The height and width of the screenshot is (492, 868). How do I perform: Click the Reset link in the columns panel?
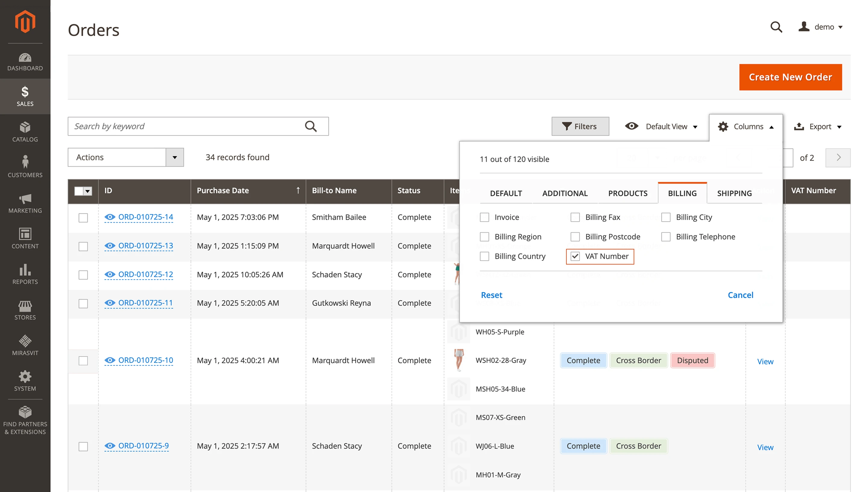click(491, 295)
